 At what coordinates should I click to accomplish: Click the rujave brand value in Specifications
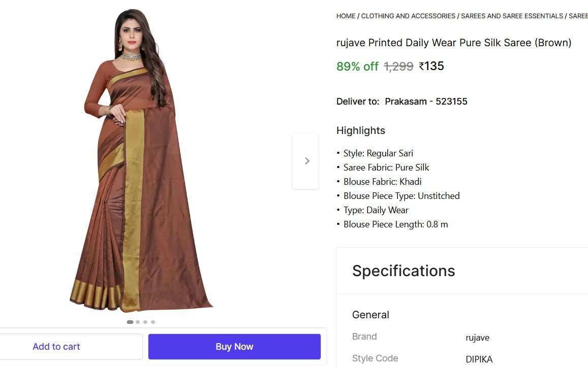(477, 338)
